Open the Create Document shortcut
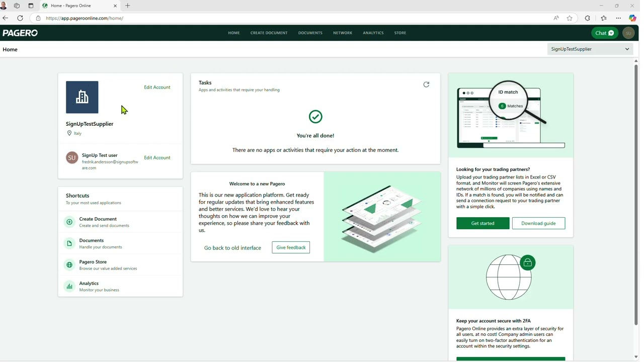This screenshot has height=362, width=644. tap(120, 222)
